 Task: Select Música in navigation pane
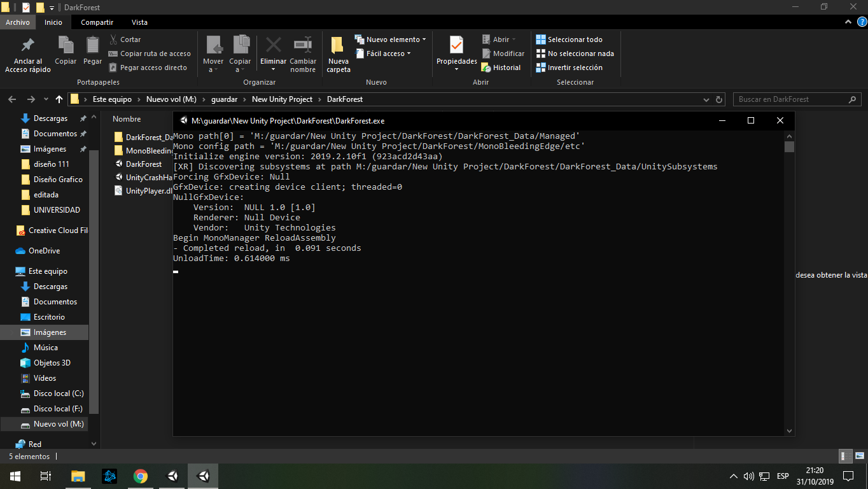(45, 348)
